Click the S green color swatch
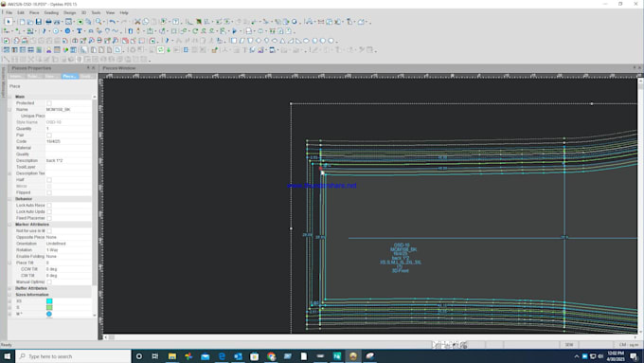This screenshot has width=644, height=363. pos(49,307)
